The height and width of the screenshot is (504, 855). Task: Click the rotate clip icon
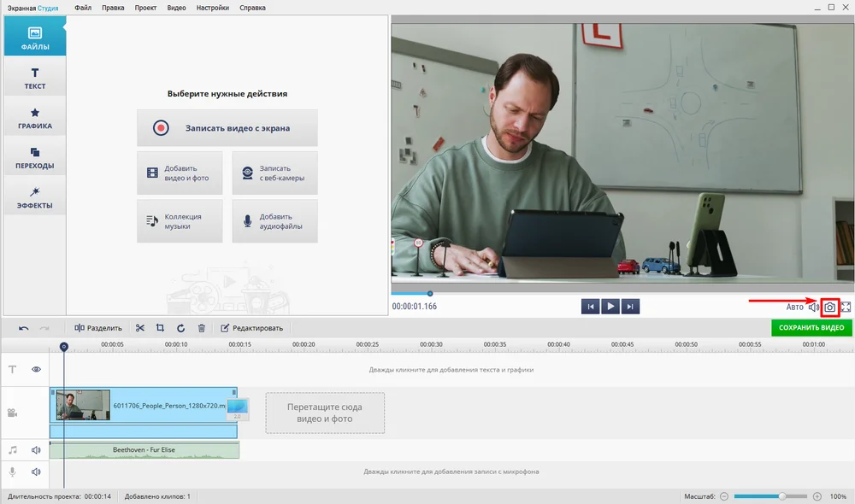pyautogui.click(x=180, y=327)
